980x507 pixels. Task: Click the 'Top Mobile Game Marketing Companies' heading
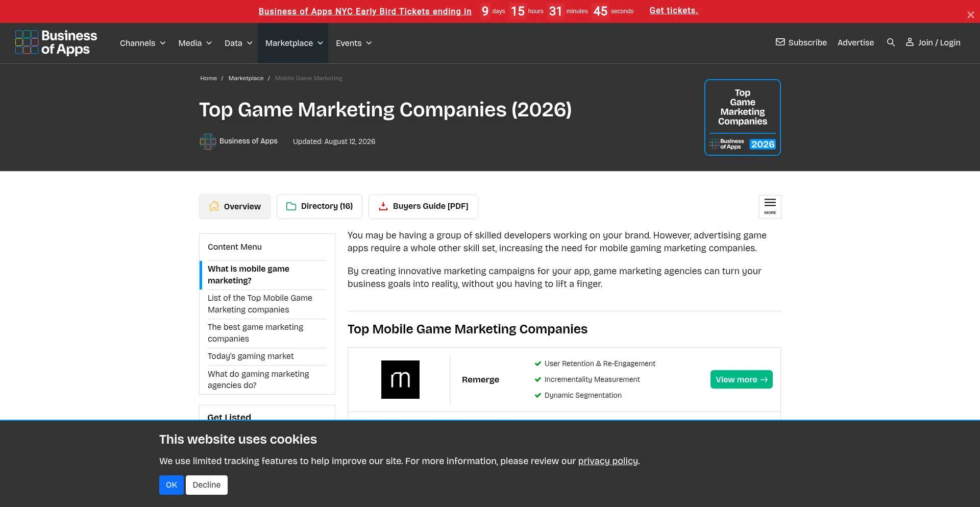click(468, 329)
